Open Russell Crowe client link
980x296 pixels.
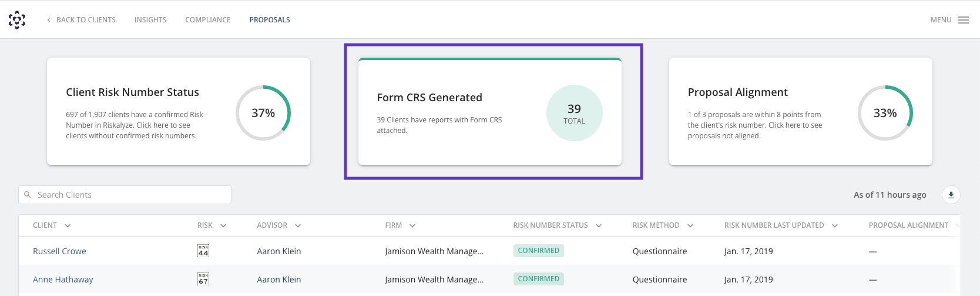pyautogui.click(x=59, y=251)
